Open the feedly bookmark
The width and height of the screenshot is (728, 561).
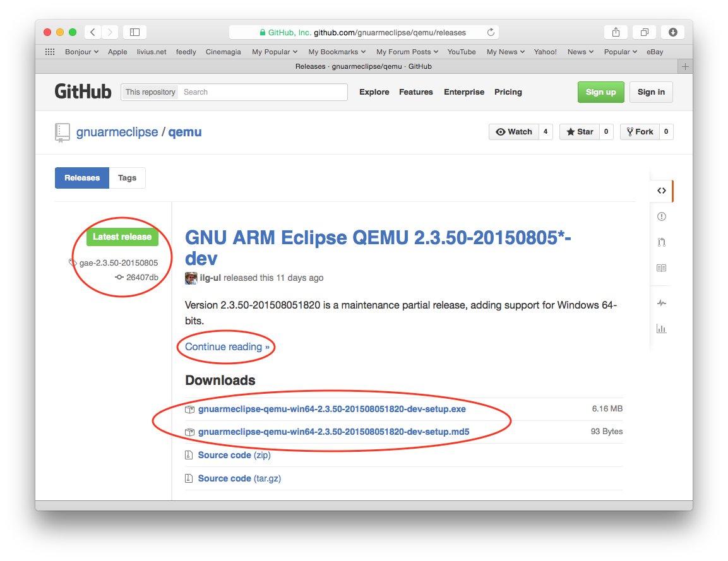click(186, 52)
